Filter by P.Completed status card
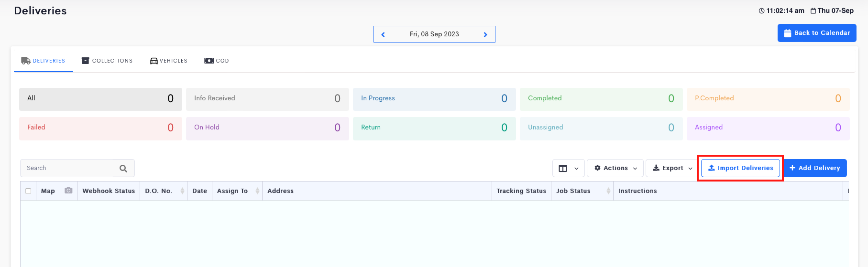 (x=768, y=99)
